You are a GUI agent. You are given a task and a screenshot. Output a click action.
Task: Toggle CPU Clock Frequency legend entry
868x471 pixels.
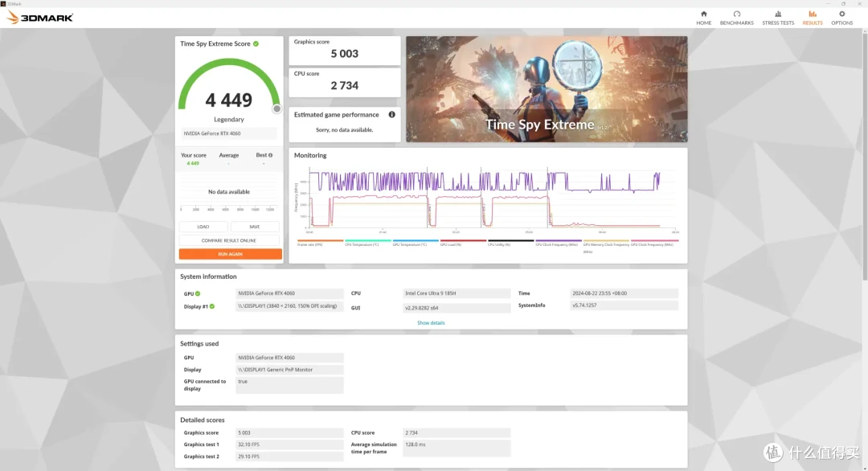coord(558,243)
